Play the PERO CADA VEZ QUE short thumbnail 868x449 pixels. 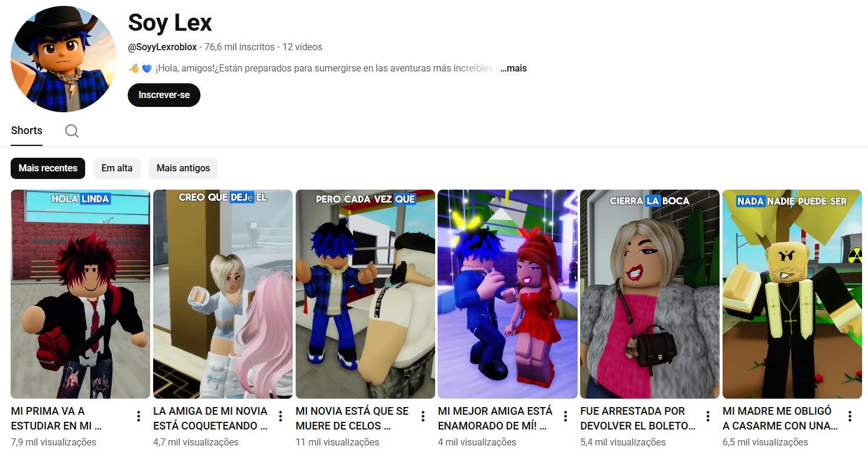point(365,294)
